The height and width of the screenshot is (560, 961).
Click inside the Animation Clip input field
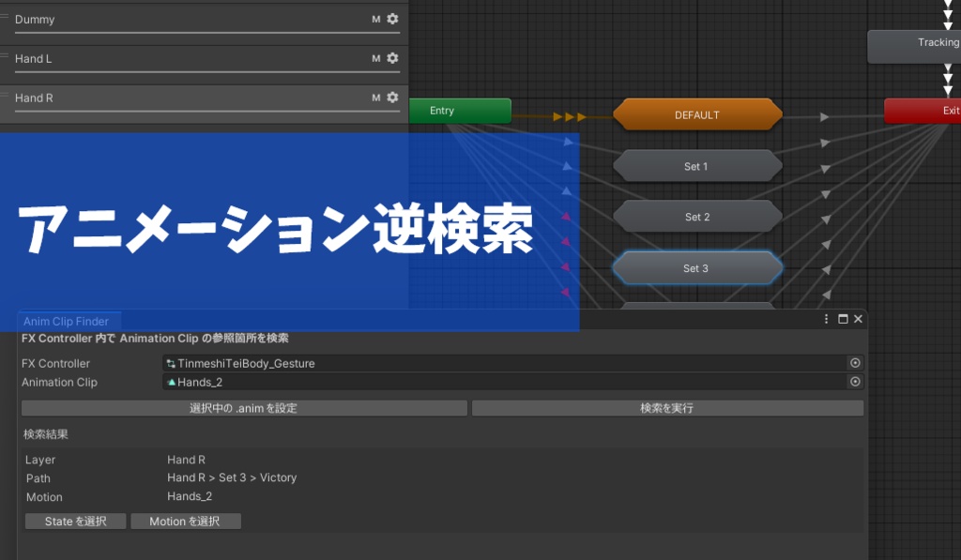coord(422,382)
